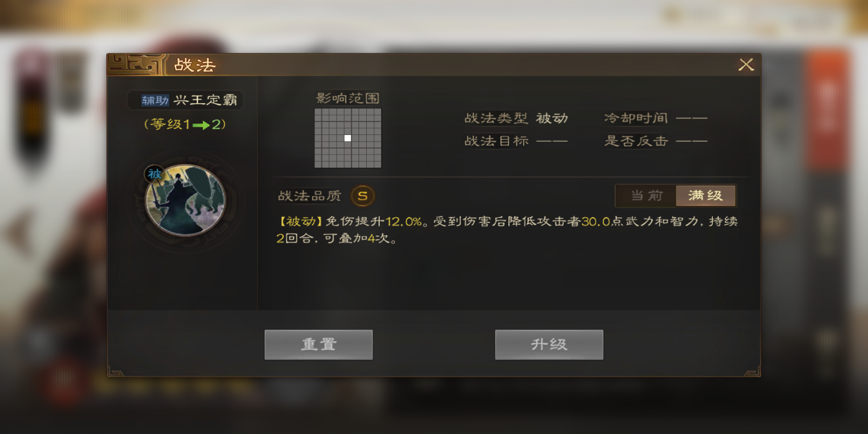Screen dimensions: 868x434
Task: Click the 辅助 support tag icon
Action: pos(155,100)
